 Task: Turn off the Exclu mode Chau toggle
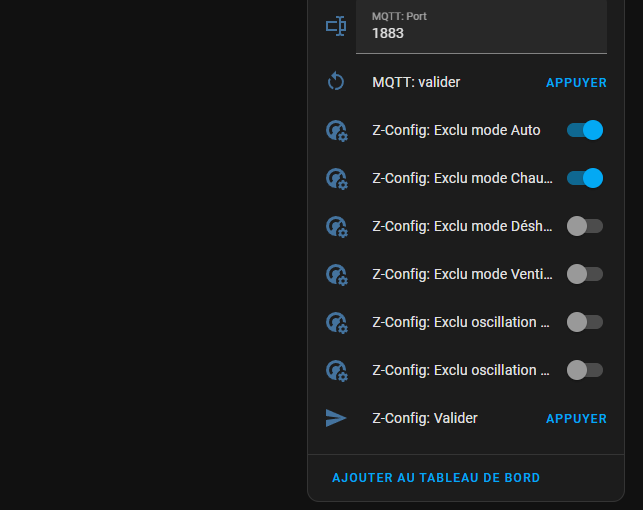(585, 178)
